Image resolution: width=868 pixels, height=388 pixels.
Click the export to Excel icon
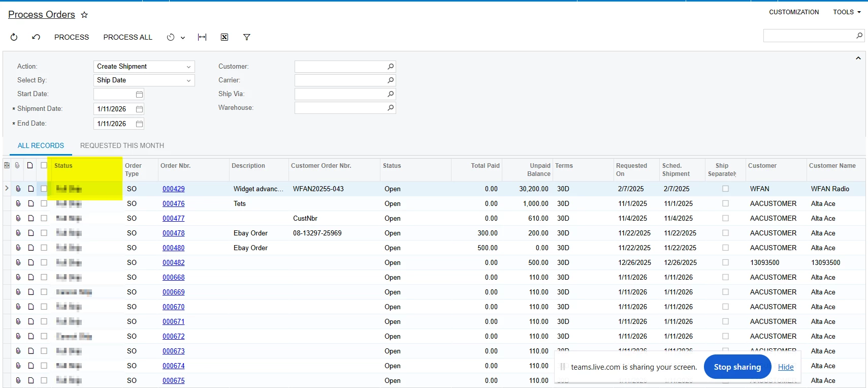tap(224, 37)
